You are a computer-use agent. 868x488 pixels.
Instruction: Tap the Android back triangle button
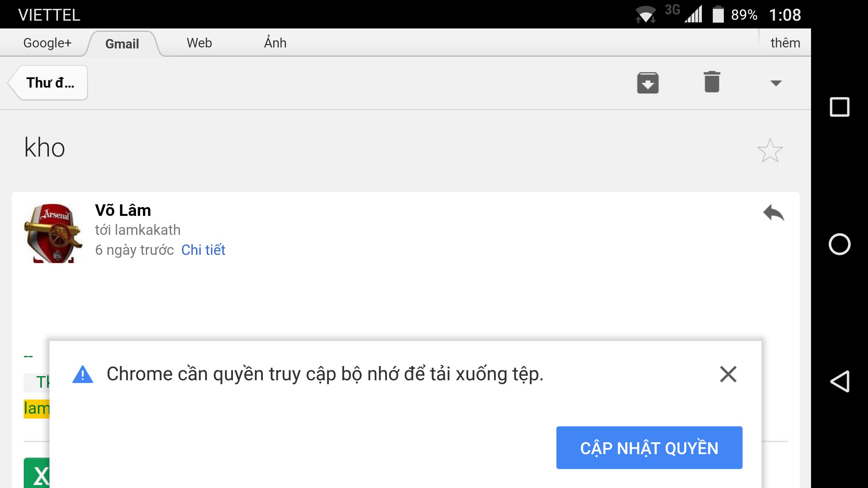point(840,381)
